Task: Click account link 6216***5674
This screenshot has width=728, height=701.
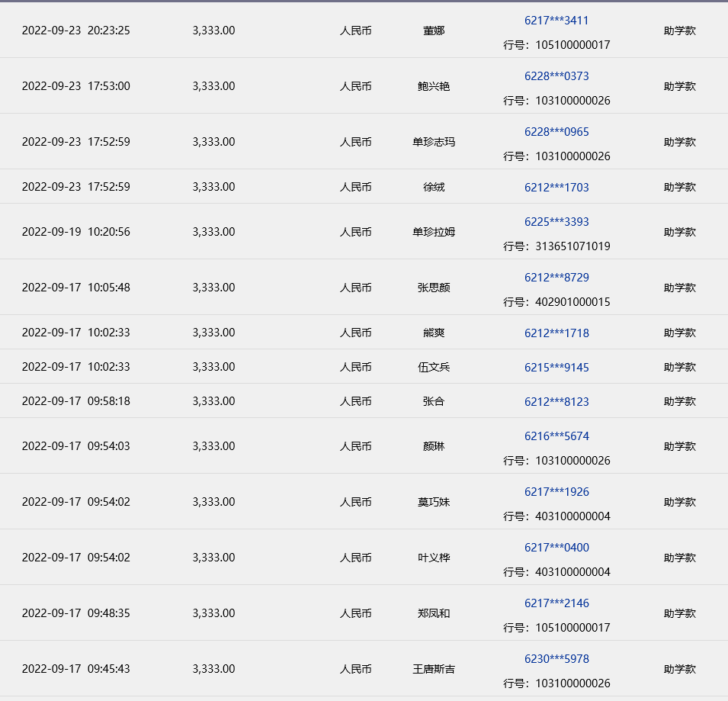Action: 556,436
